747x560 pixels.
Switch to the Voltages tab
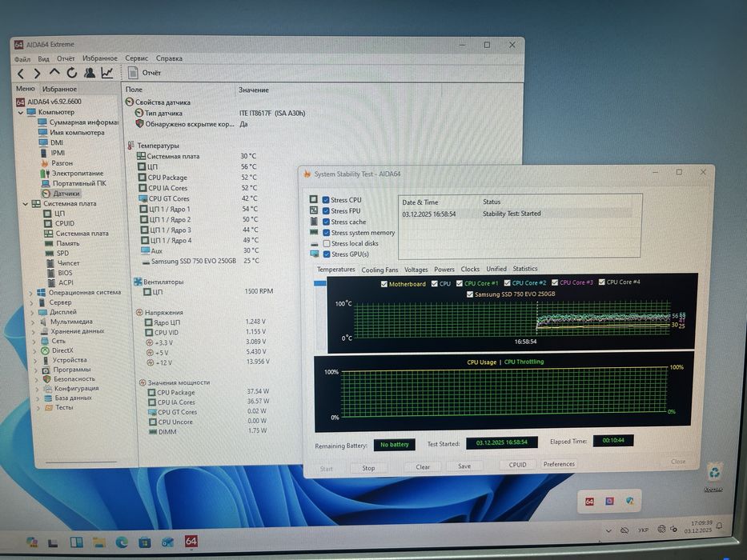click(x=416, y=270)
